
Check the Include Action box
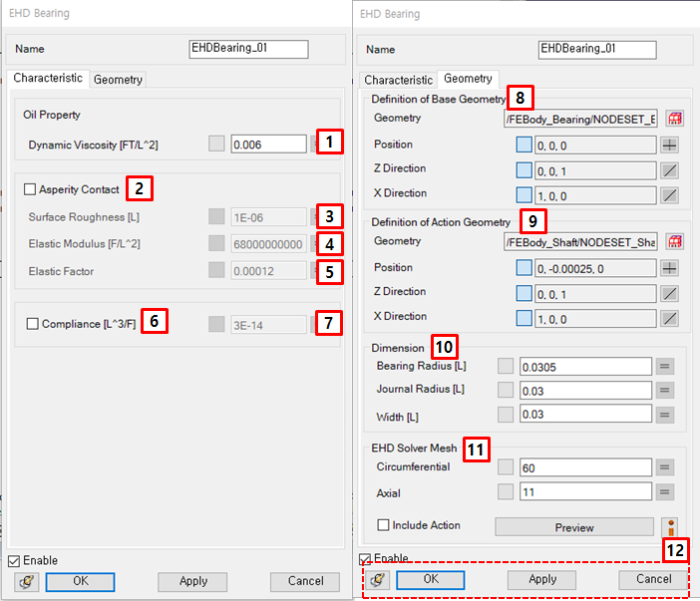pyautogui.click(x=383, y=524)
